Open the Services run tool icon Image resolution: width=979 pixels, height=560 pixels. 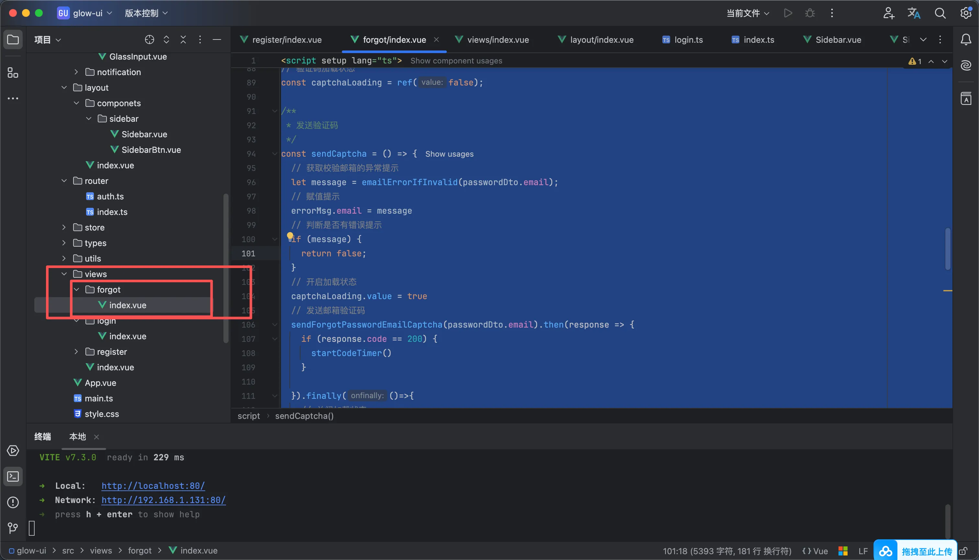click(13, 450)
